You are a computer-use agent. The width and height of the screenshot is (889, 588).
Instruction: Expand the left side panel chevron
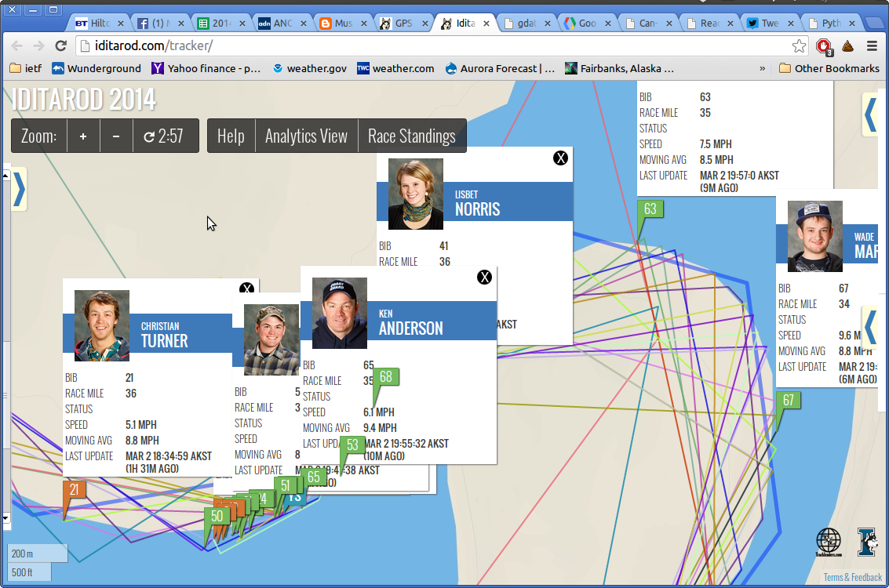(19, 189)
